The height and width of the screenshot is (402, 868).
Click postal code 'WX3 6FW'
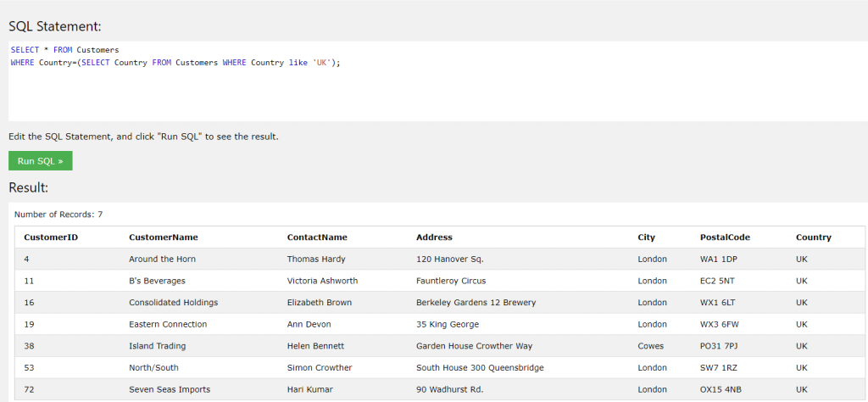pos(720,324)
